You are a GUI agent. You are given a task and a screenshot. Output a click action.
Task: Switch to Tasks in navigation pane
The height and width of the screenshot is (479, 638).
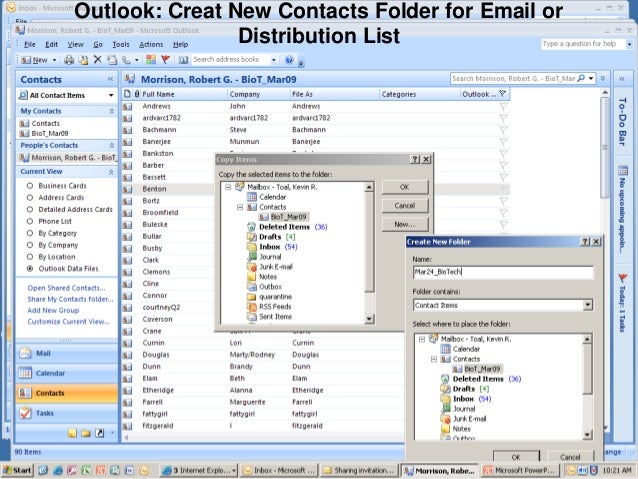tap(67, 413)
